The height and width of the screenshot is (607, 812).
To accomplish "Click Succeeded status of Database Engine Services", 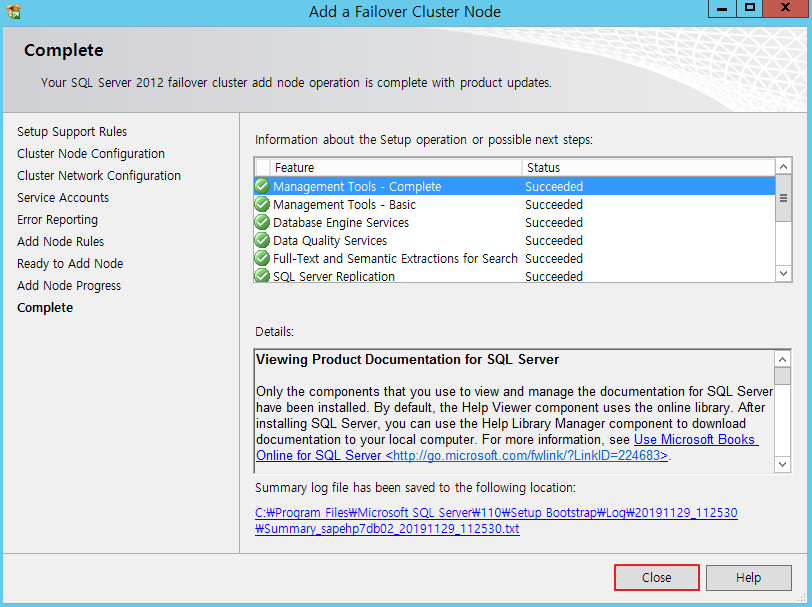I will (x=554, y=222).
